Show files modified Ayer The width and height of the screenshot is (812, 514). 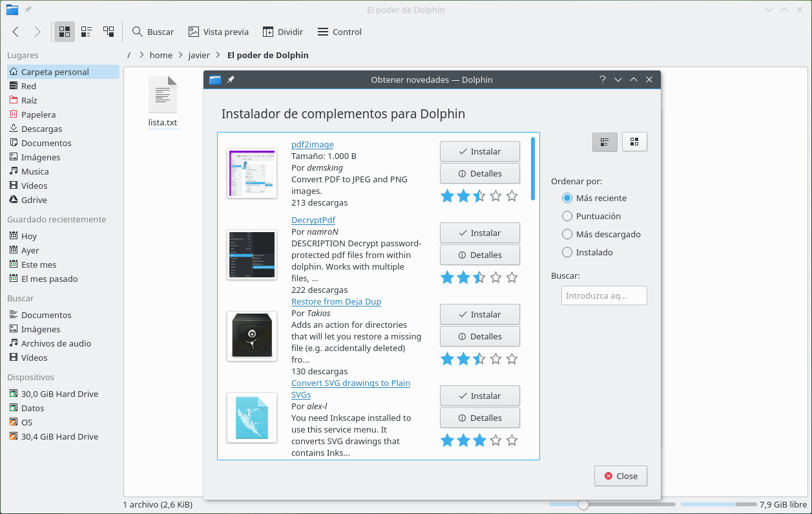coord(63,250)
